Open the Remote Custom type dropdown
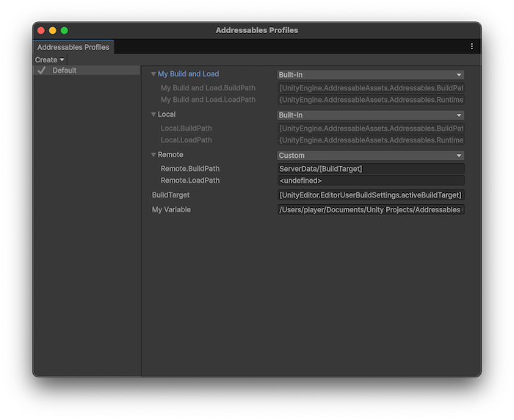Image resolution: width=514 pixels, height=420 pixels. tap(370, 156)
